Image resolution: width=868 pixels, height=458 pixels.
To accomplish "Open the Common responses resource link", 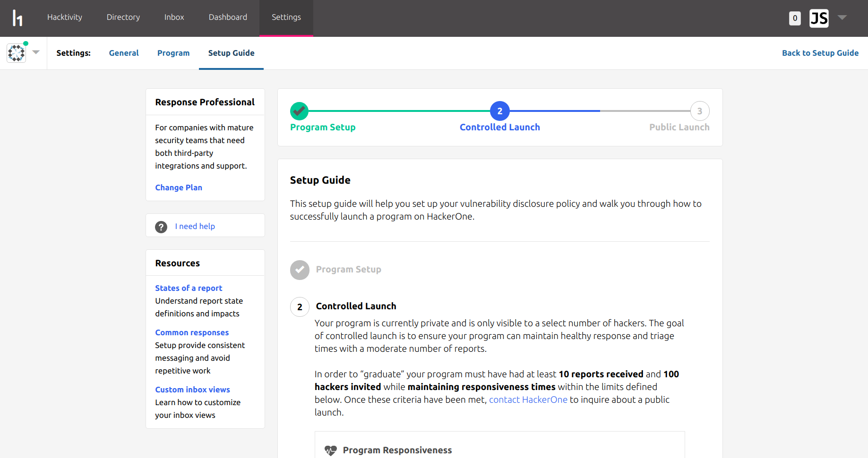I will pyautogui.click(x=192, y=332).
